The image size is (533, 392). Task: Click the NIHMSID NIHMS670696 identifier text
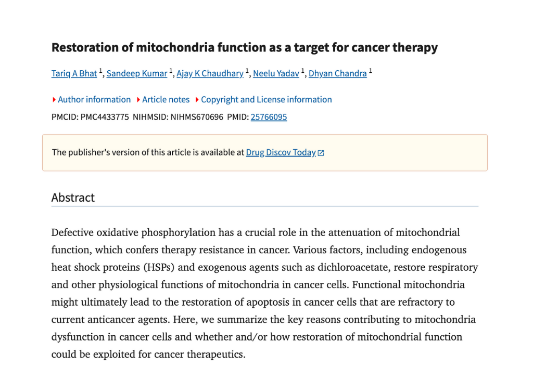click(x=177, y=117)
